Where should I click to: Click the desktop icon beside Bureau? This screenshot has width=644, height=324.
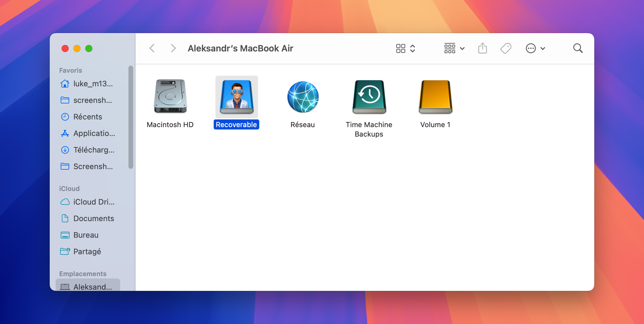(65, 235)
